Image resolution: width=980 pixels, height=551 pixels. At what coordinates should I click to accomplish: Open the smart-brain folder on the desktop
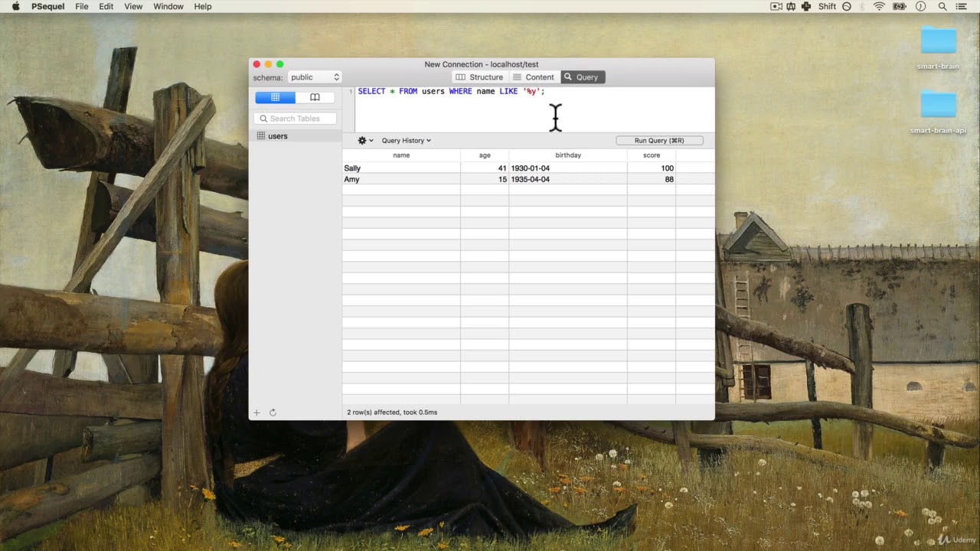pyautogui.click(x=938, y=48)
